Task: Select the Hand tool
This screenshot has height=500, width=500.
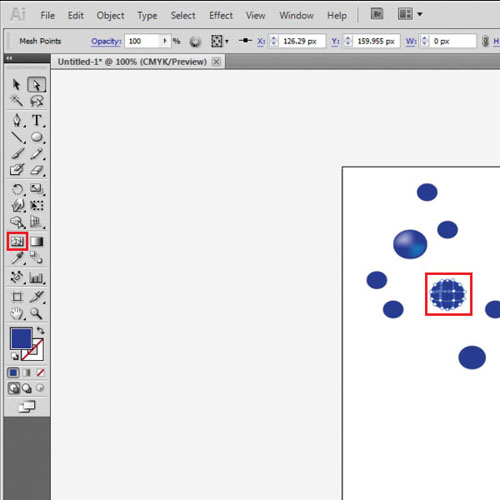Action: pyautogui.click(x=17, y=313)
